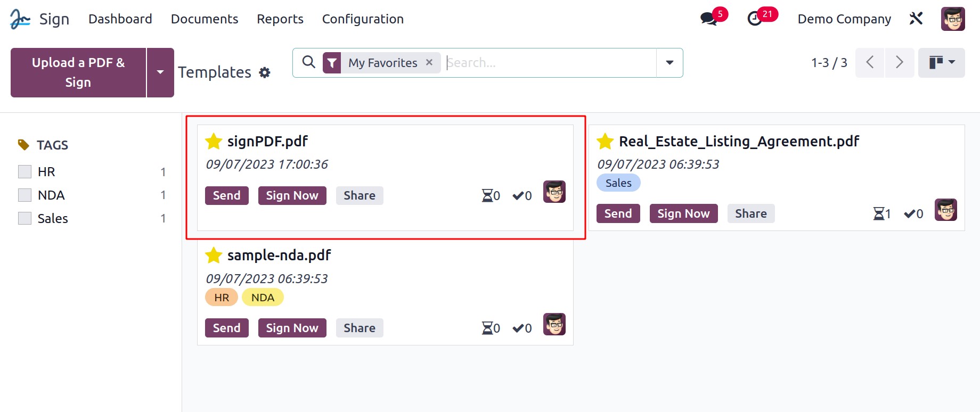Viewport: 980px width, 412px height.
Task: Expand the Upload a PDF dropdown arrow
Action: (x=160, y=72)
